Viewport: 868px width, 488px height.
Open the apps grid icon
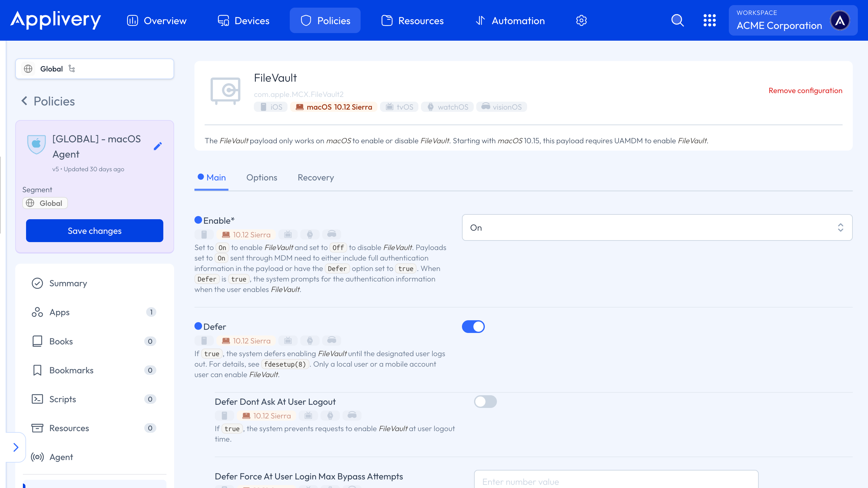click(709, 20)
